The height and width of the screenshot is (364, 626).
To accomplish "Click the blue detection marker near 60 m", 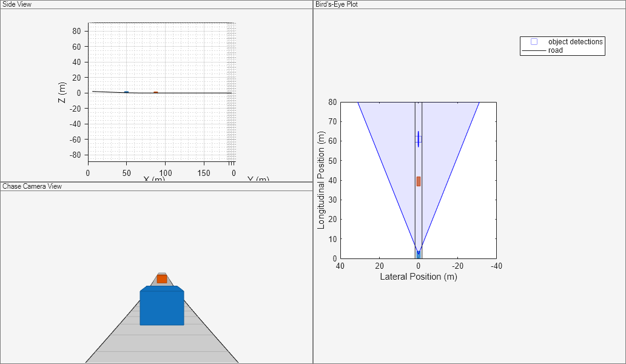I will click(418, 140).
